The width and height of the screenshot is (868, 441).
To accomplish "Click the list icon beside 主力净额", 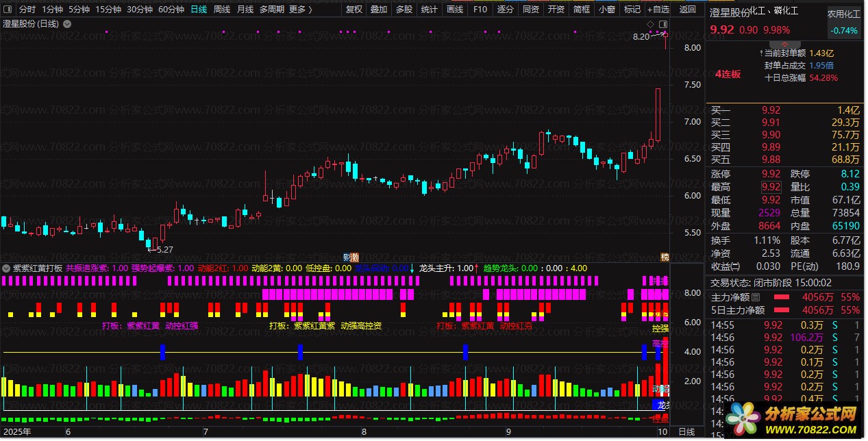I will pyautogui.click(x=756, y=297).
